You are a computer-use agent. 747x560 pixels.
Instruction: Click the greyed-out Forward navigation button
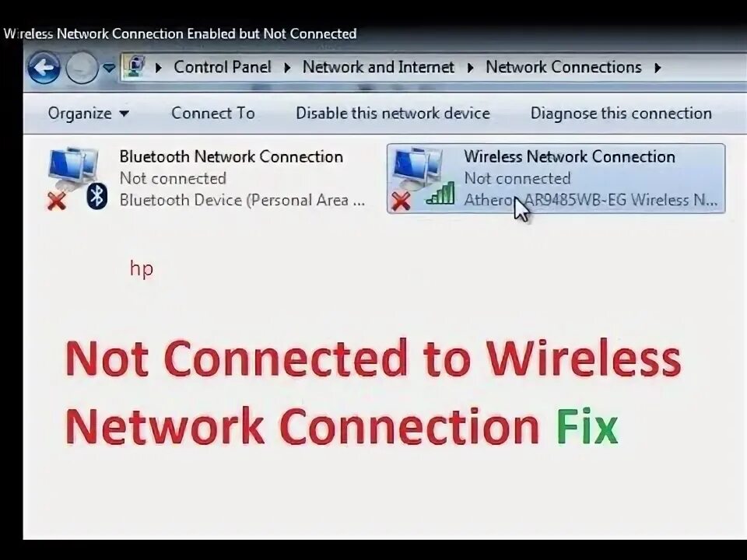pyautogui.click(x=82, y=68)
